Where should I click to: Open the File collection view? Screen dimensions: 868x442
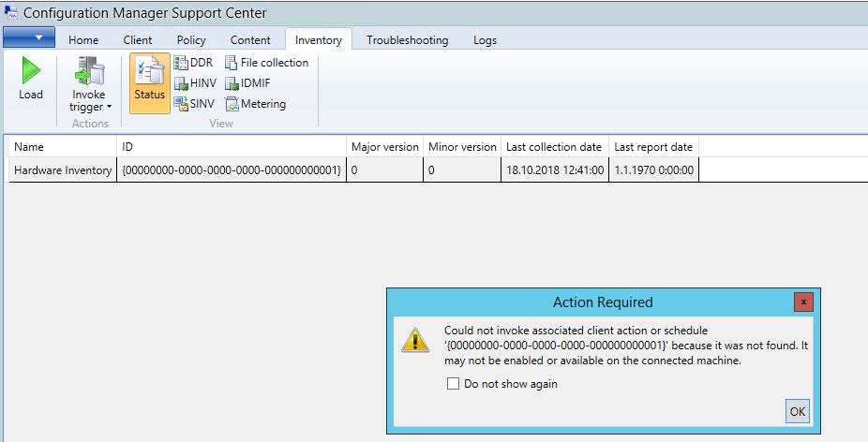click(x=266, y=63)
